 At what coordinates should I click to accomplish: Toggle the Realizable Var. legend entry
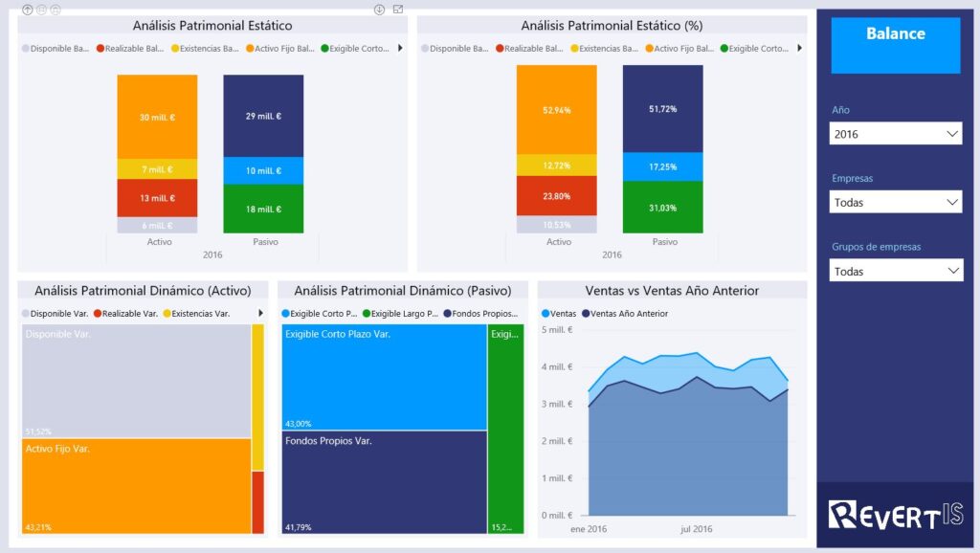pos(125,314)
